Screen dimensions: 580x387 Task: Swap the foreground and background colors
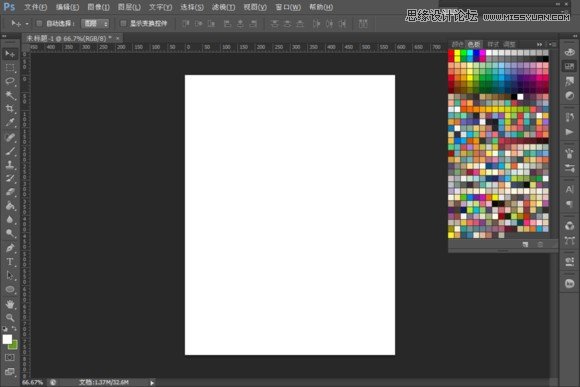click(14, 329)
